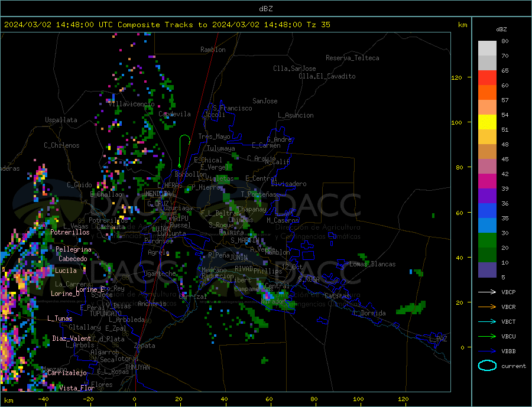Click the 'Uspallata' place label
This screenshot has width=532, height=407.
[x=61, y=120]
